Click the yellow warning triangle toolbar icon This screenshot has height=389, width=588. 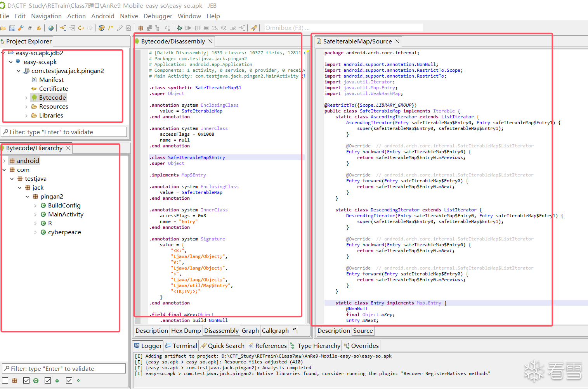(39, 28)
